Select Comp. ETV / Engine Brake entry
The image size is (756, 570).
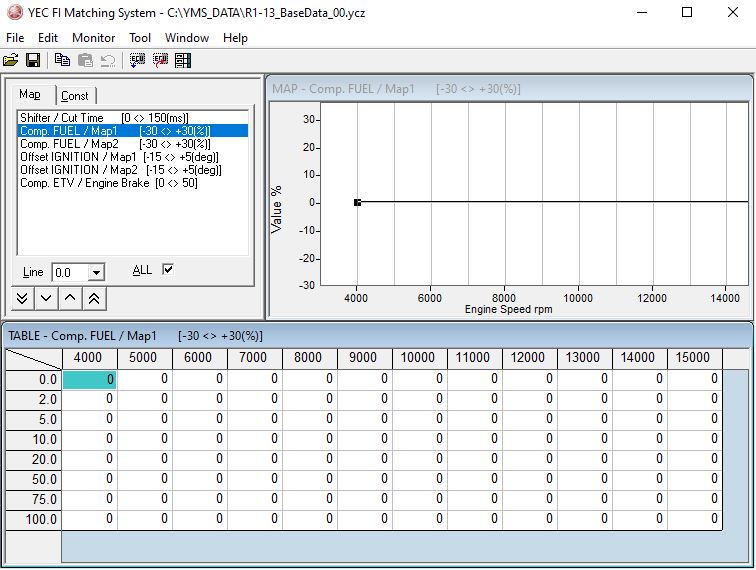(x=133, y=183)
